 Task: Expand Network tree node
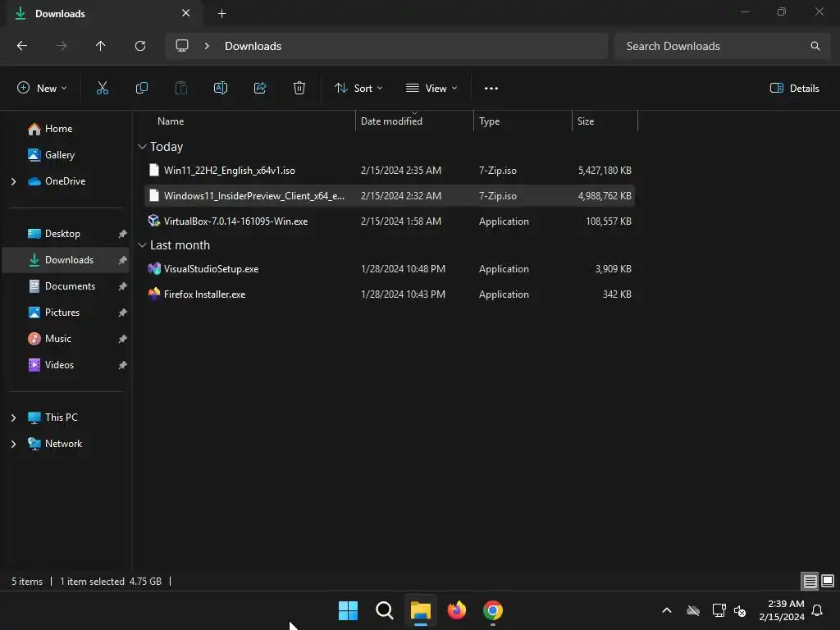tap(13, 444)
